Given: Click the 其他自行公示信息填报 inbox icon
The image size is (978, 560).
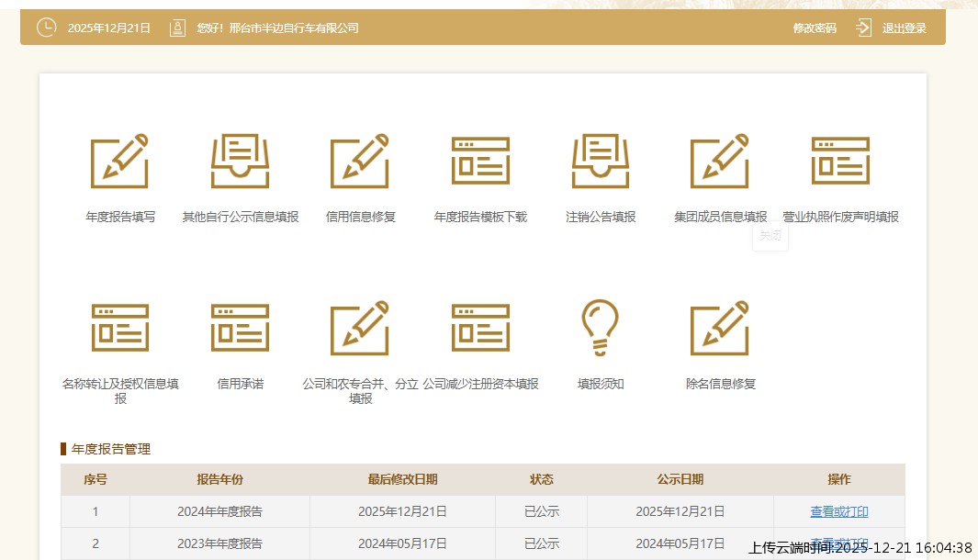Looking at the screenshot, I should tap(240, 162).
